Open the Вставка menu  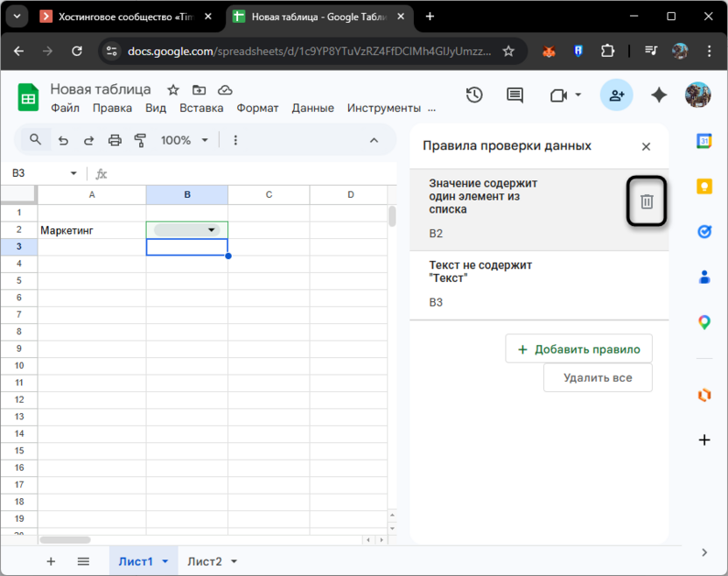[x=201, y=108]
